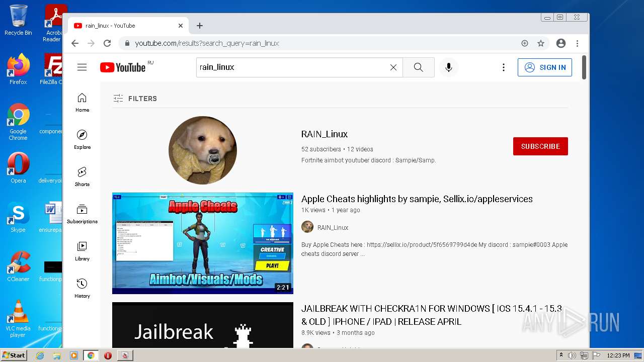Click the '1K views • 1 year ago' text

click(x=331, y=210)
